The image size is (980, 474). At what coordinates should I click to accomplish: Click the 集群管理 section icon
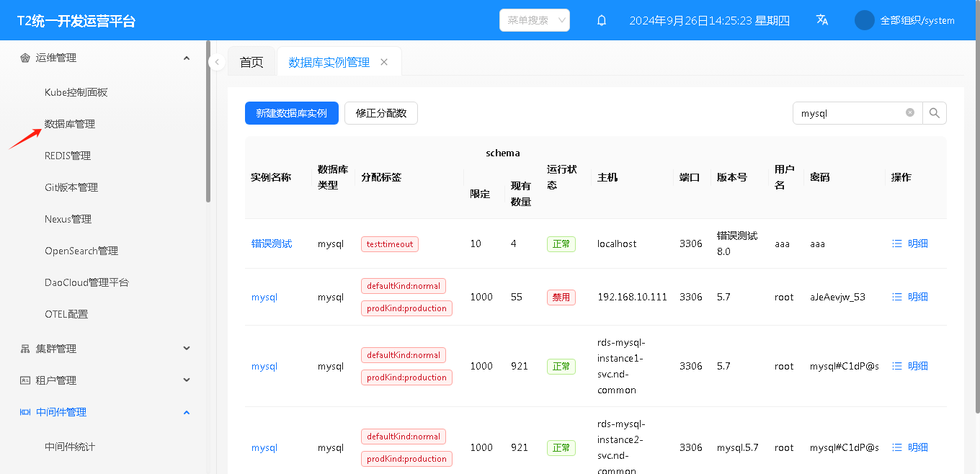25,349
